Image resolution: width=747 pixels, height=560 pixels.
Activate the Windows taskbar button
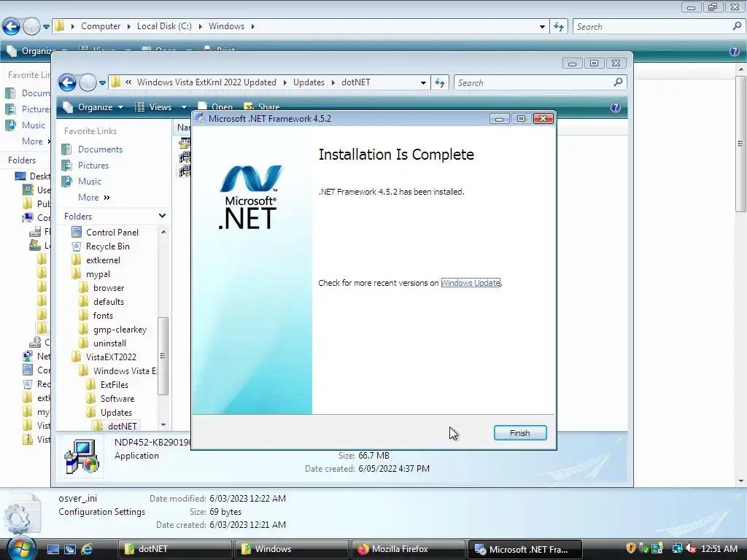291,549
